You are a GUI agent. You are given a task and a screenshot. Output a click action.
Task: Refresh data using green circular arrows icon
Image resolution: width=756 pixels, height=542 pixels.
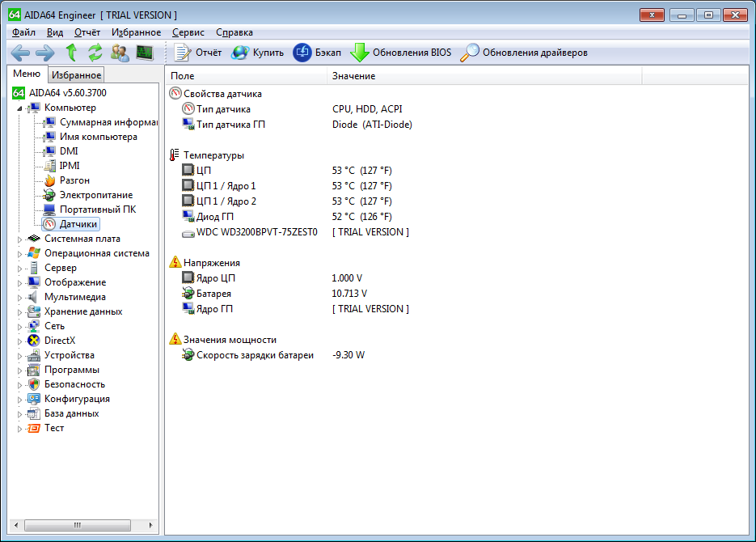click(x=95, y=53)
